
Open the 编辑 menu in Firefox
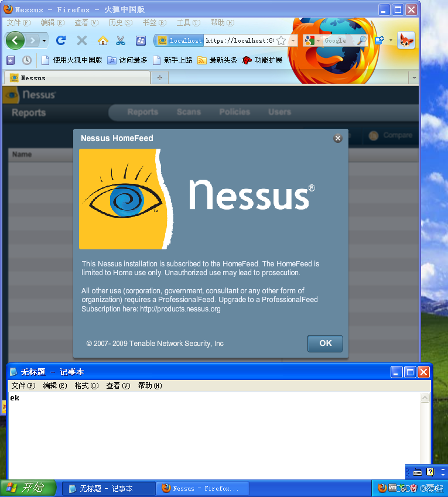click(x=53, y=23)
